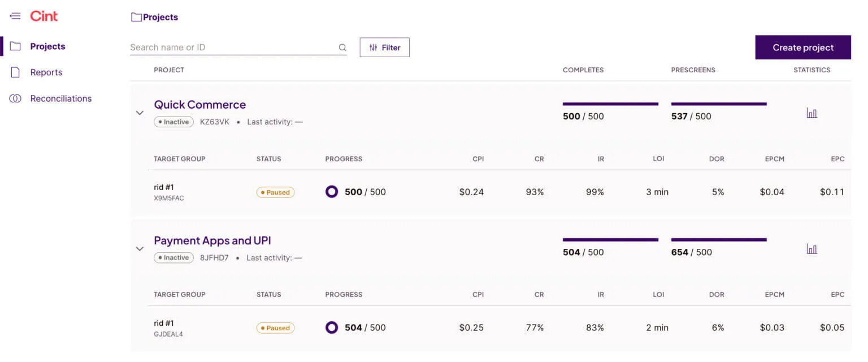Viewport: 868px width, 362px height.
Task: Open the Reports menu item
Action: click(x=46, y=72)
